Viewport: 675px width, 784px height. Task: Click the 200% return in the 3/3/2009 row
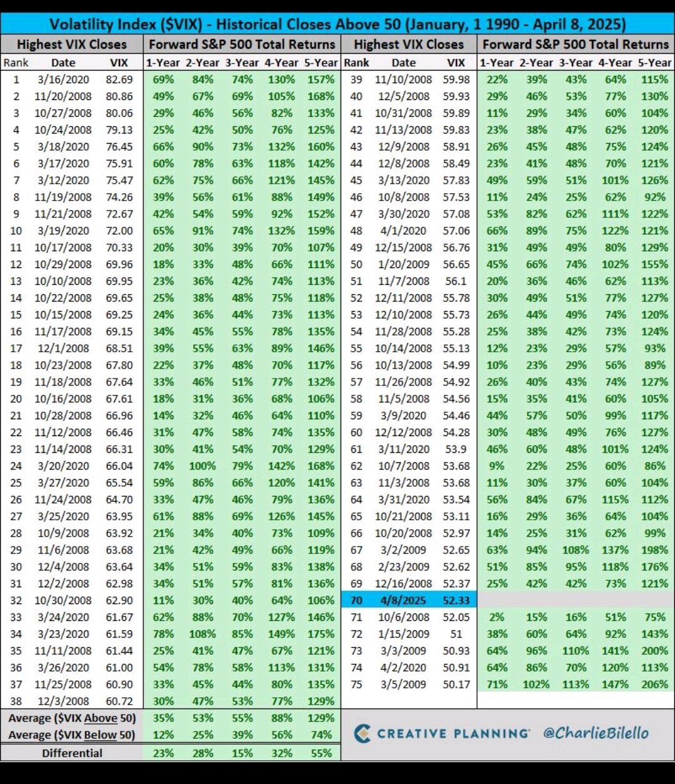coord(654,650)
